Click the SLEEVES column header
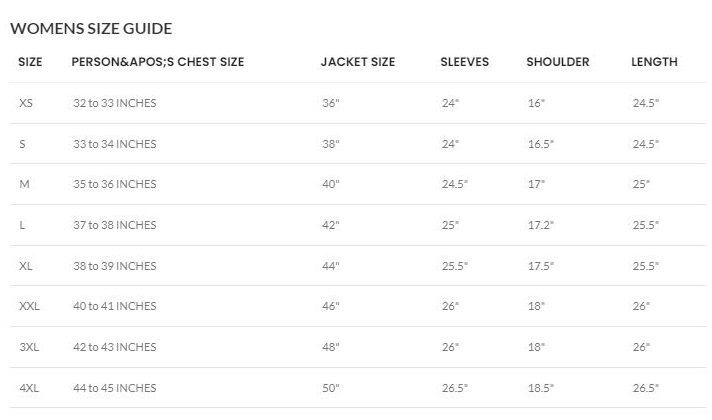 click(x=464, y=62)
